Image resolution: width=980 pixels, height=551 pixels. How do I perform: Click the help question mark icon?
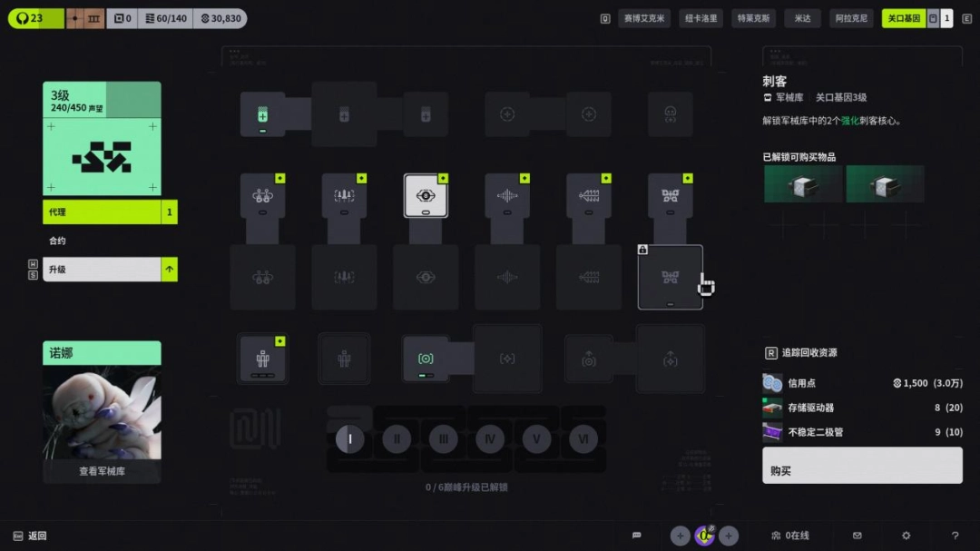pyautogui.click(x=955, y=536)
